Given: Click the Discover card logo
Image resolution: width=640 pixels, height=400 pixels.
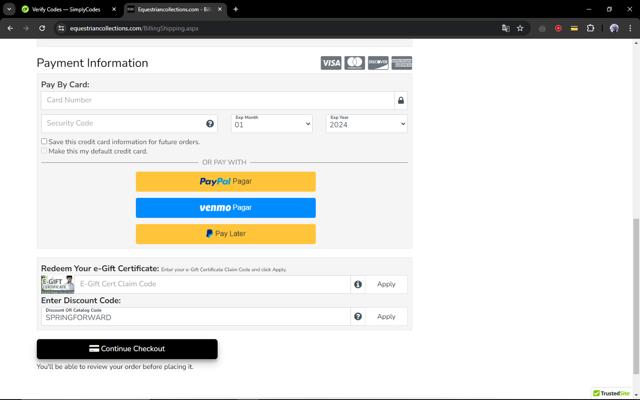Looking at the screenshot, I should coord(378,63).
